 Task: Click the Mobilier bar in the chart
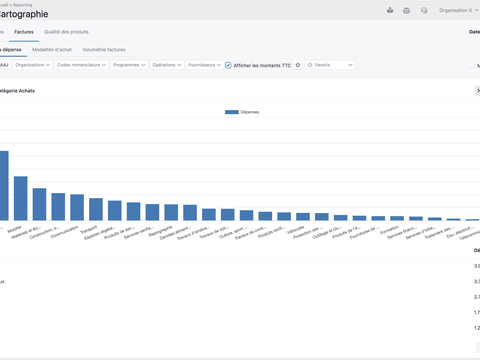tap(20, 198)
